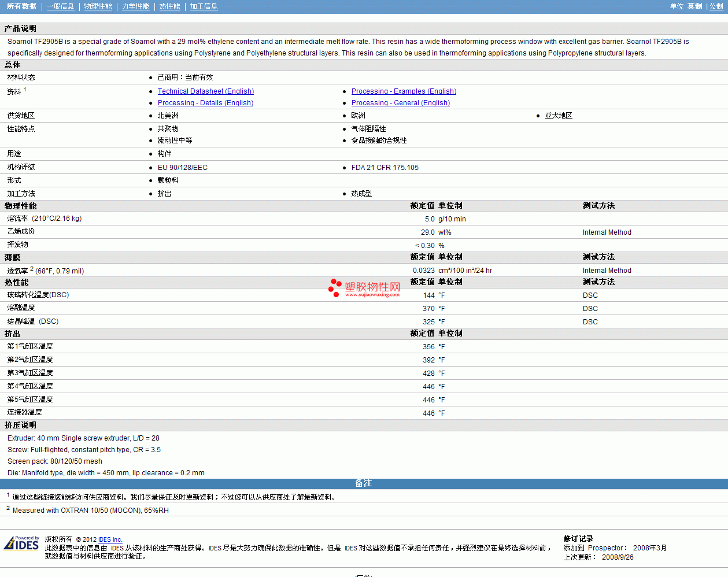Open the 物理性能 tab
This screenshot has width=728, height=577.
(98, 6)
